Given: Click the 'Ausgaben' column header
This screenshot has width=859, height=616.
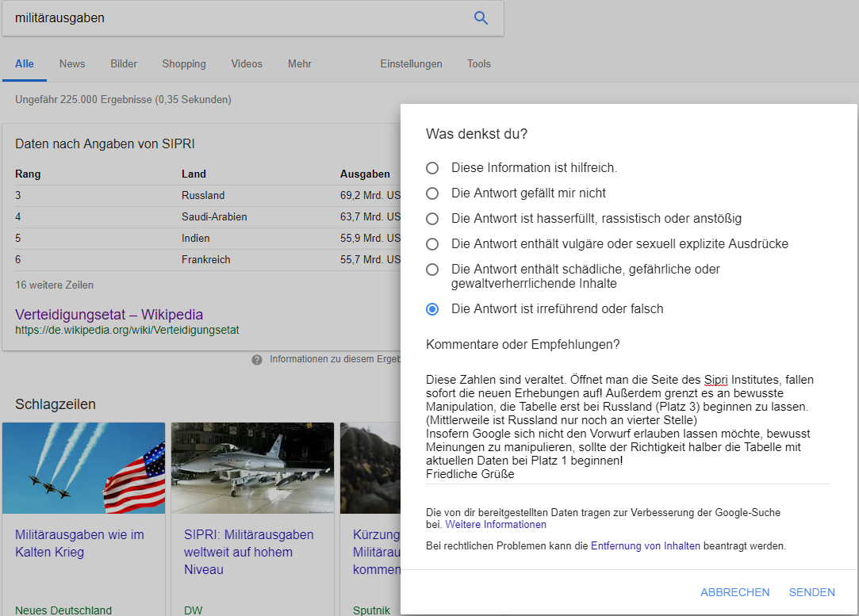Looking at the screenshot, I should click(x=365, y=174).
